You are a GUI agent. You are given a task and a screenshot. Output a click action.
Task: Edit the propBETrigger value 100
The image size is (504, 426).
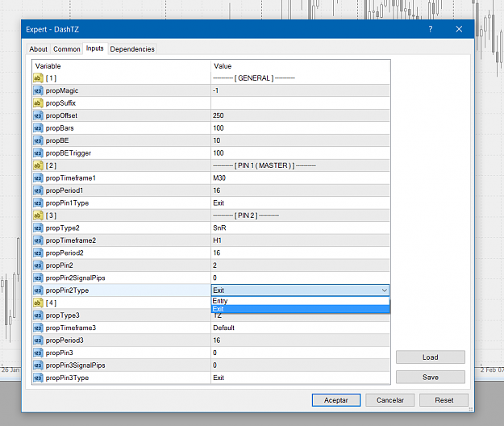(300, 153)
